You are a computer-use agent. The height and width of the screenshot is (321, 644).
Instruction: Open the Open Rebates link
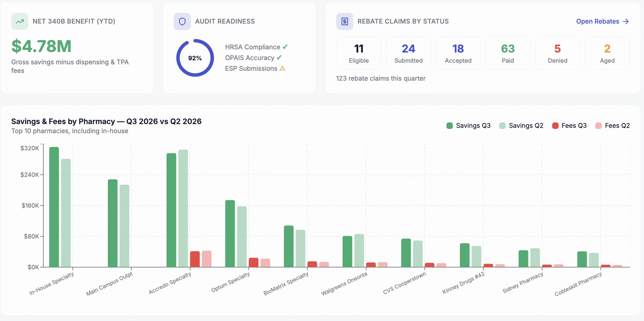point(602,21)
